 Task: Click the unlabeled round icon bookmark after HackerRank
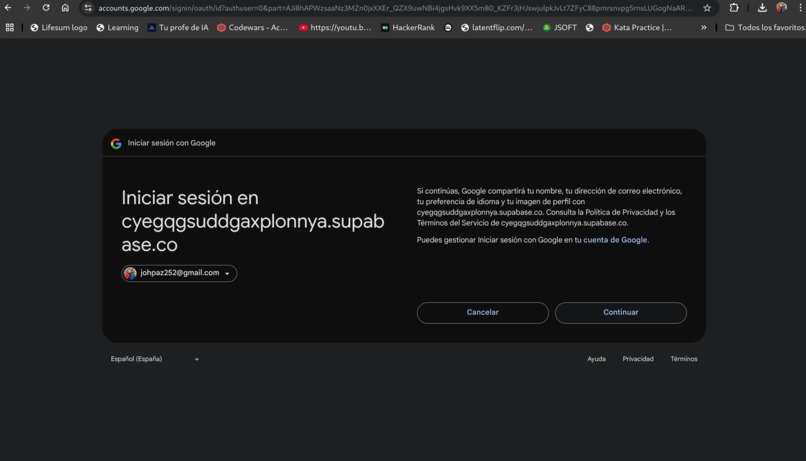coord(448,28)
